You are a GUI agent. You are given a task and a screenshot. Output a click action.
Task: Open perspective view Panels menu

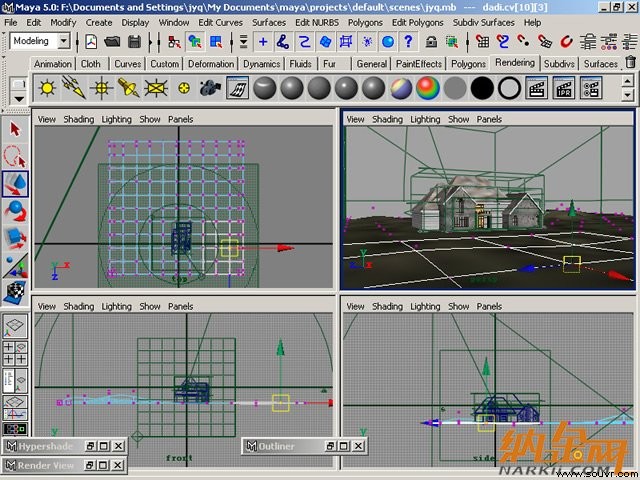489,119
